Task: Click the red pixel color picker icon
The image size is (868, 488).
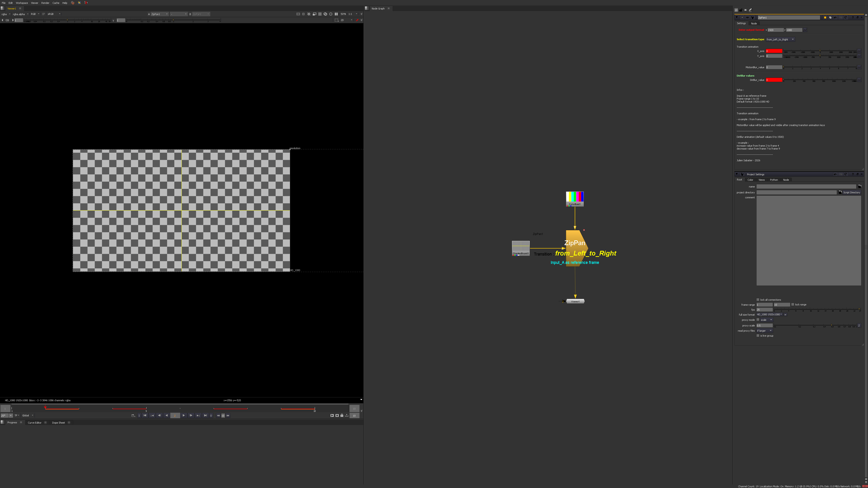Action: 357,20
